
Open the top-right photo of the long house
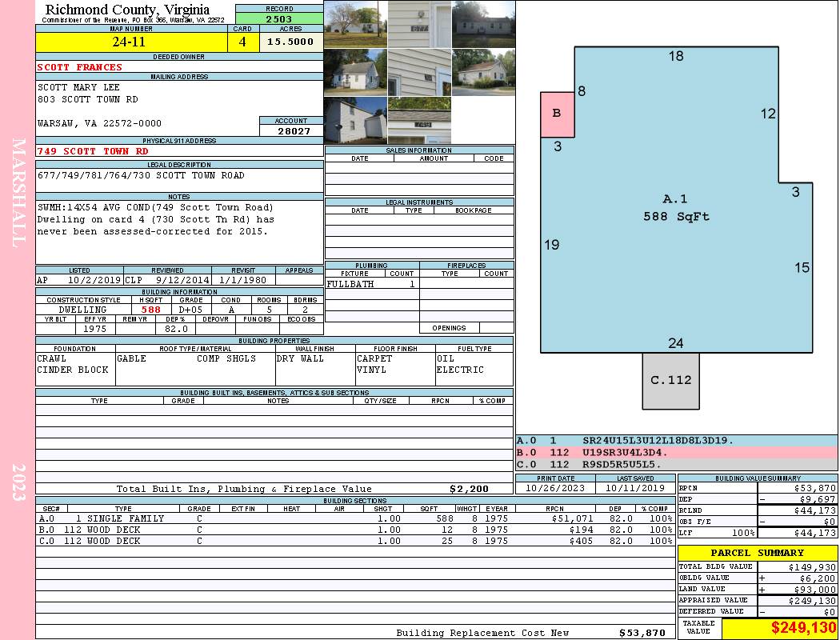[483, 24]
